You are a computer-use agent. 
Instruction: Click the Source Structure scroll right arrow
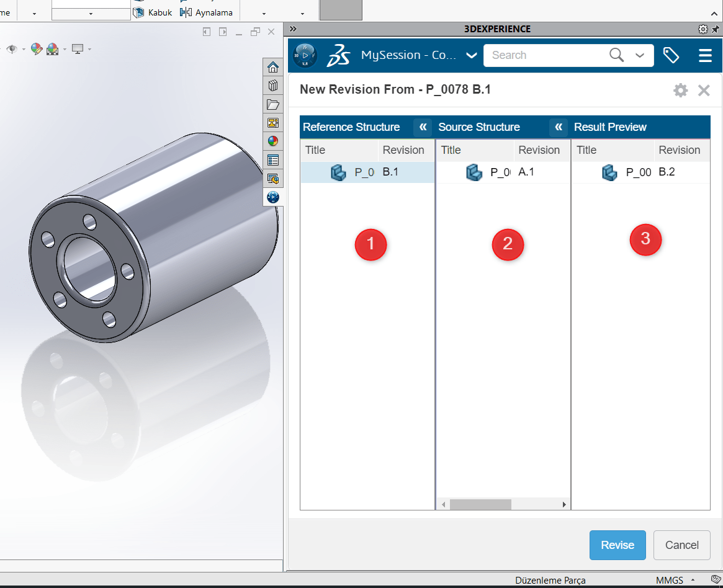tap(564, 505)
